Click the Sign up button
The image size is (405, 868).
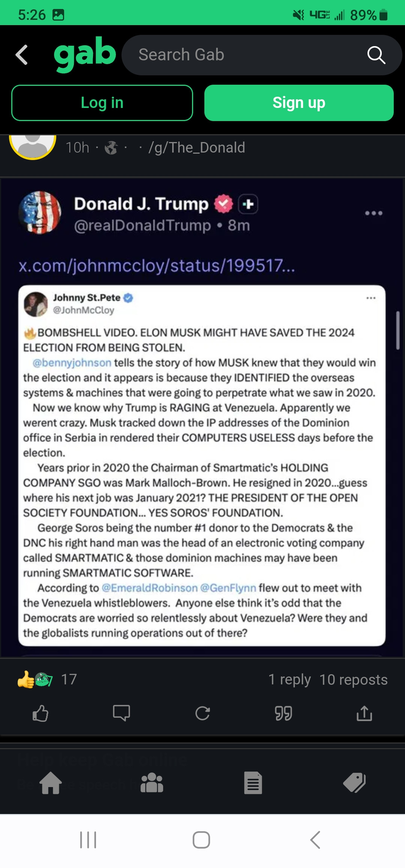299,103
